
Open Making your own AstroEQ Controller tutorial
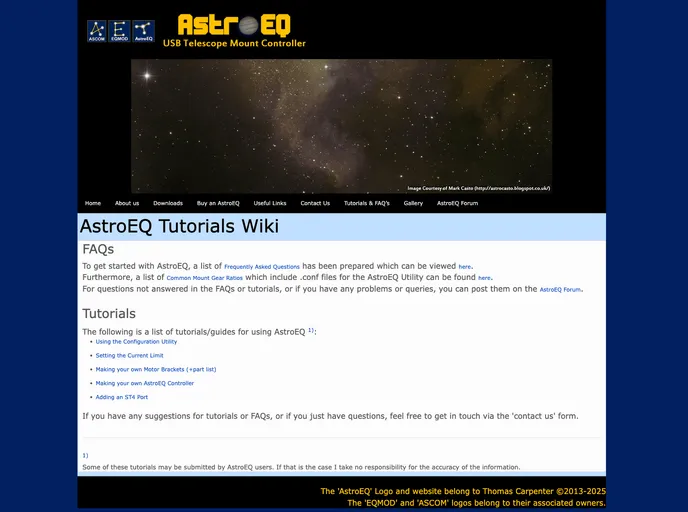click(x=145, y=383)
